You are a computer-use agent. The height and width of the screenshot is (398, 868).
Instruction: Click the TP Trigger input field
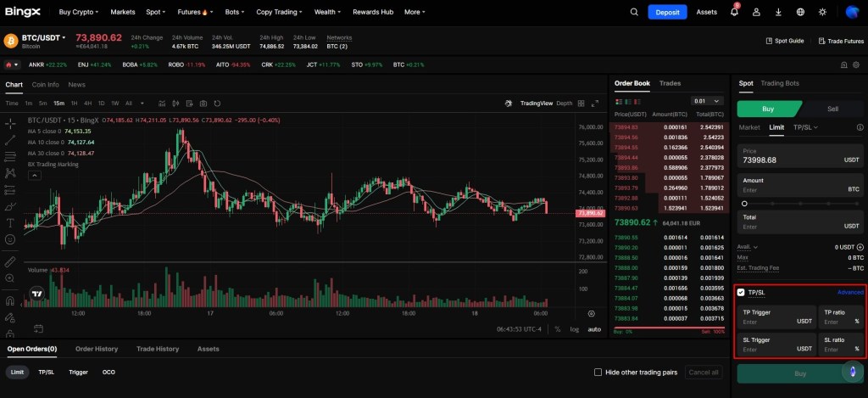(776, 317)
